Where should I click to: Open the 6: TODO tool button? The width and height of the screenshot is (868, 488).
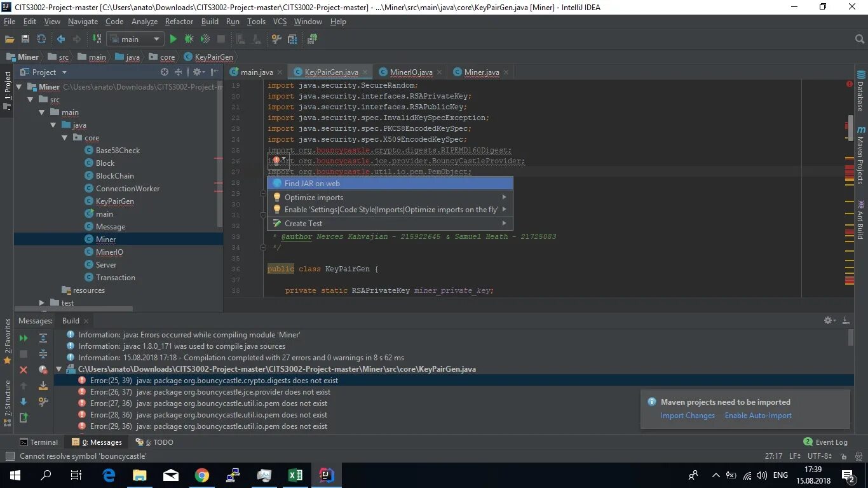point(154,442)
